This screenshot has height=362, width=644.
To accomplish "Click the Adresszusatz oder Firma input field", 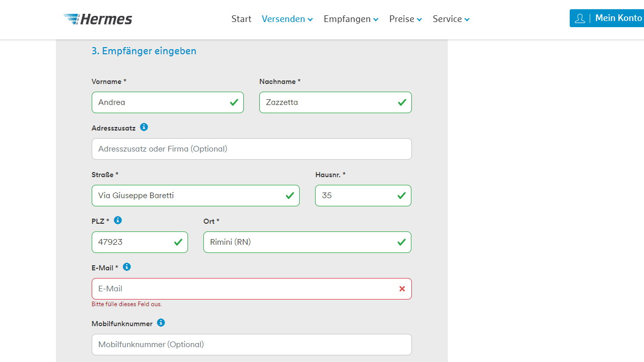I will tap(252, 149).
